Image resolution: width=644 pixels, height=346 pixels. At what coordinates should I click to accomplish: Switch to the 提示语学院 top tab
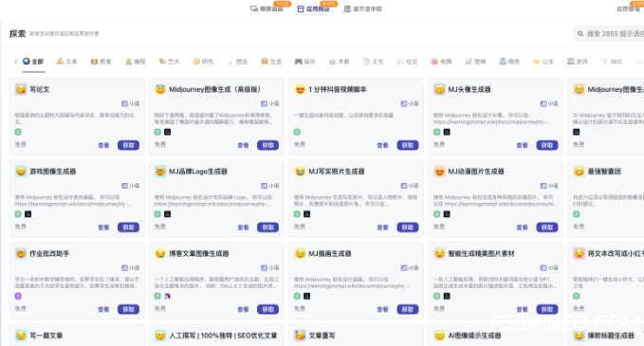pos(362,9)
